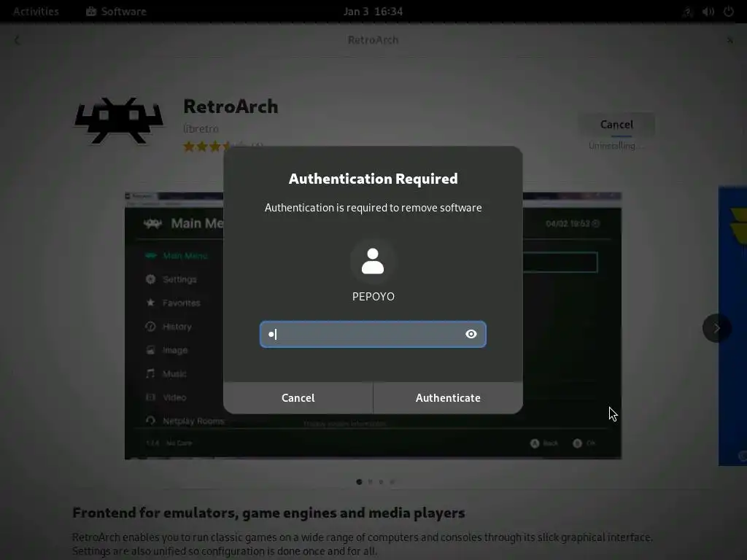Cancel the authentication dialog
Viewport: 747px width, 560px height.
(x=298, y=397)
